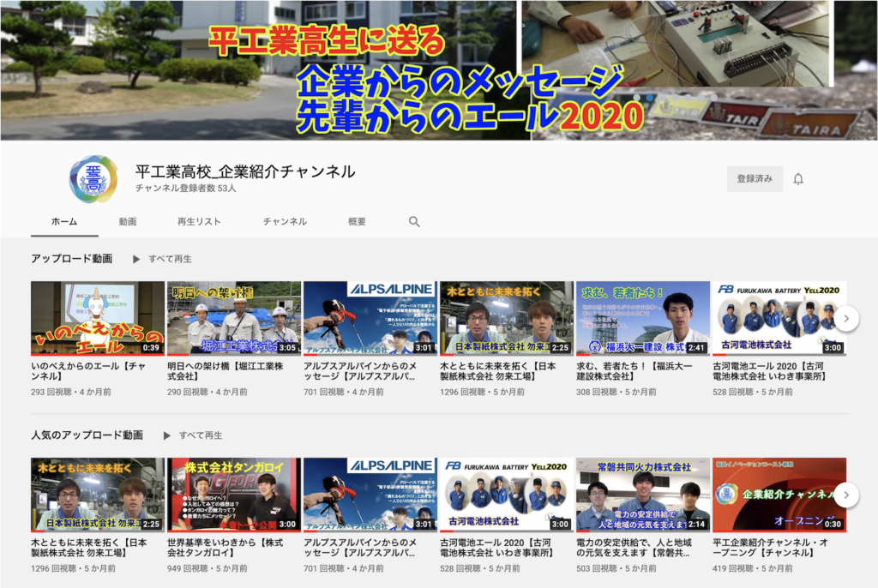Click the 0:39 duration badge
This screenshot has height=588, width=878.
(151, 348)
